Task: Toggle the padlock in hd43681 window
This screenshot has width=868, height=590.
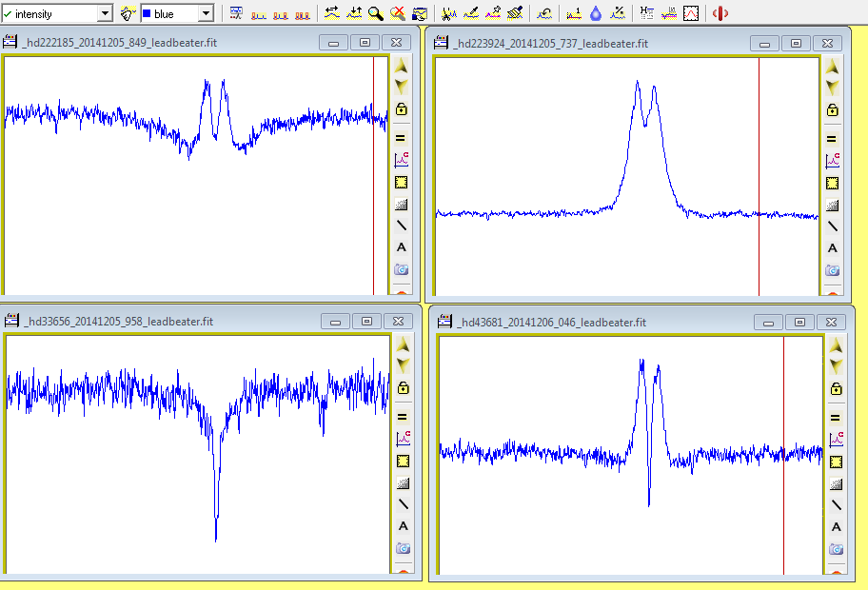Action: (836, 388)
